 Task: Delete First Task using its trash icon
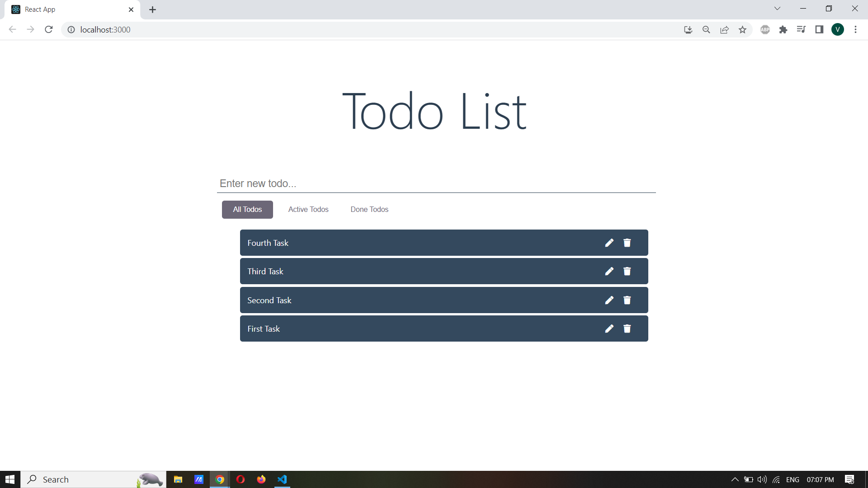(627, 328)
